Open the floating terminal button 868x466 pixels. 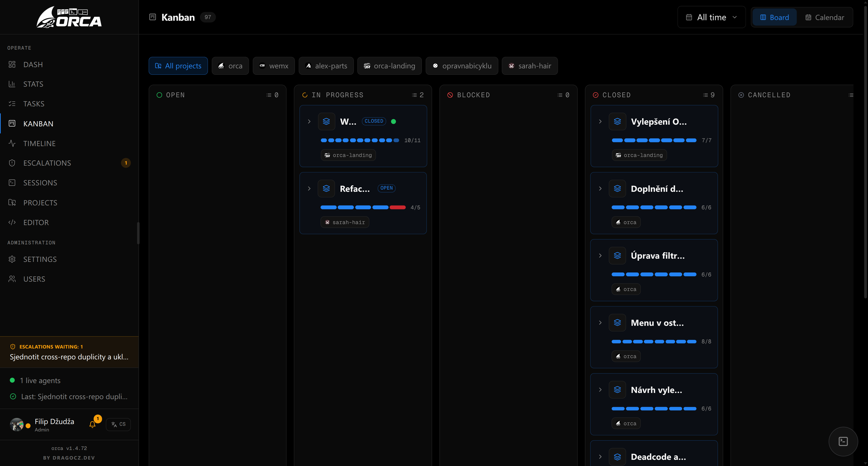click(843, 441)
